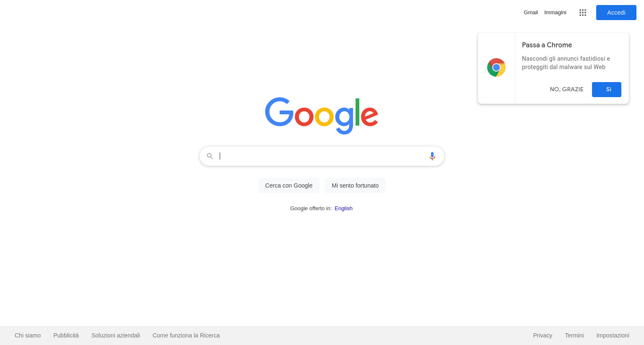The image size is (644, 345).
Task: Click the Chrome logo in the promo card
Action: click(496, 67)
